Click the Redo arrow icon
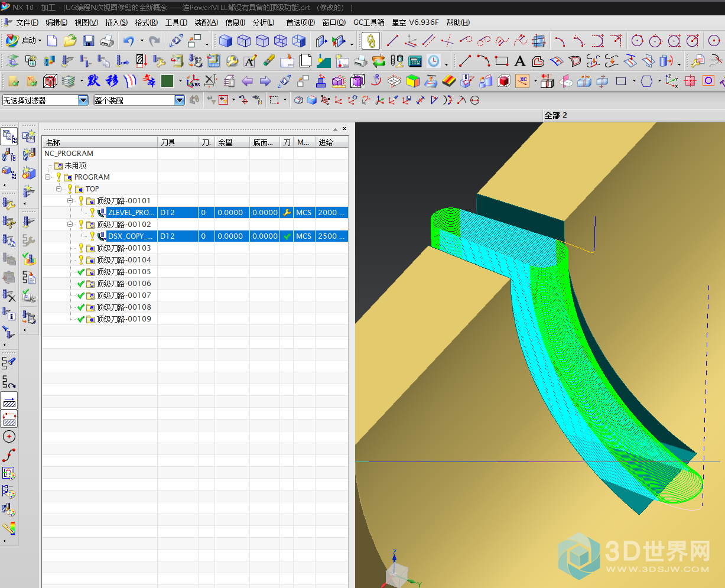This screenshot has height=588, width=725. coord(154,41)
